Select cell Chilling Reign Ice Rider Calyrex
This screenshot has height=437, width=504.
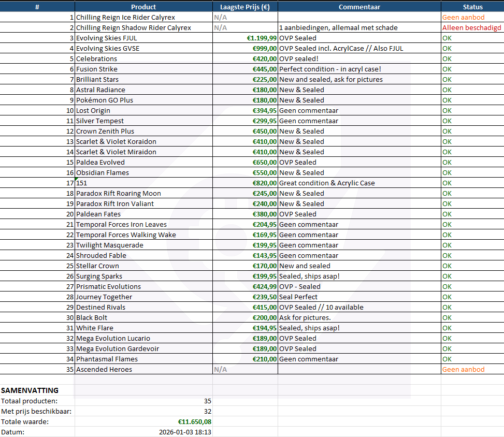click(143, 18)
